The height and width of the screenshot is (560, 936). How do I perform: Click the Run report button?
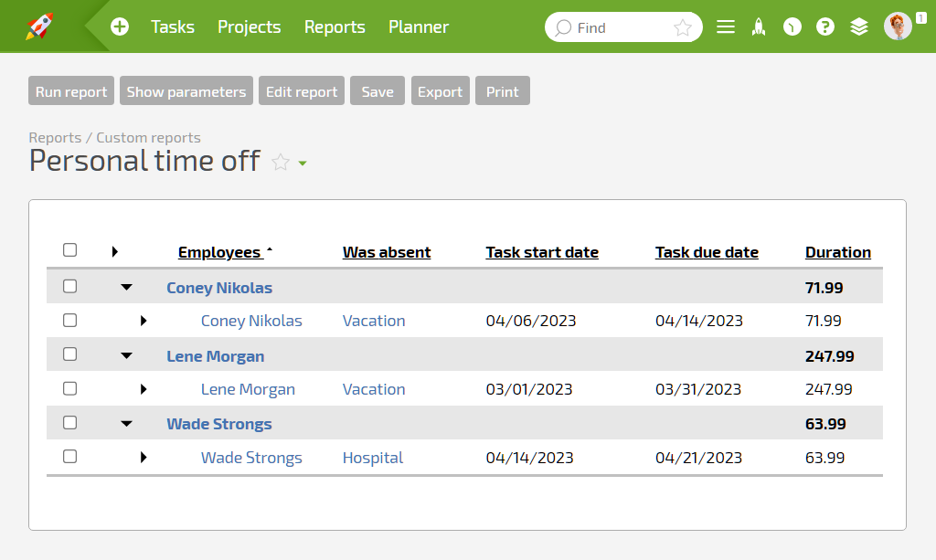tap(71, 90)
